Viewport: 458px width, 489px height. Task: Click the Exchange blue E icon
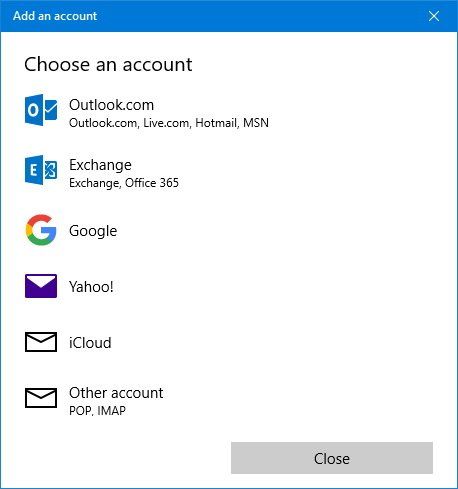41,170
